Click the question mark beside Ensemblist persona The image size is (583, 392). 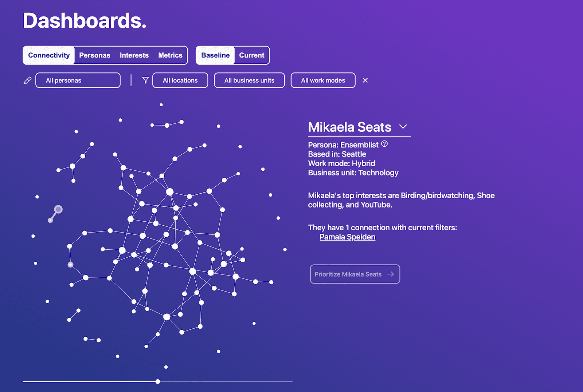(384, 144)
